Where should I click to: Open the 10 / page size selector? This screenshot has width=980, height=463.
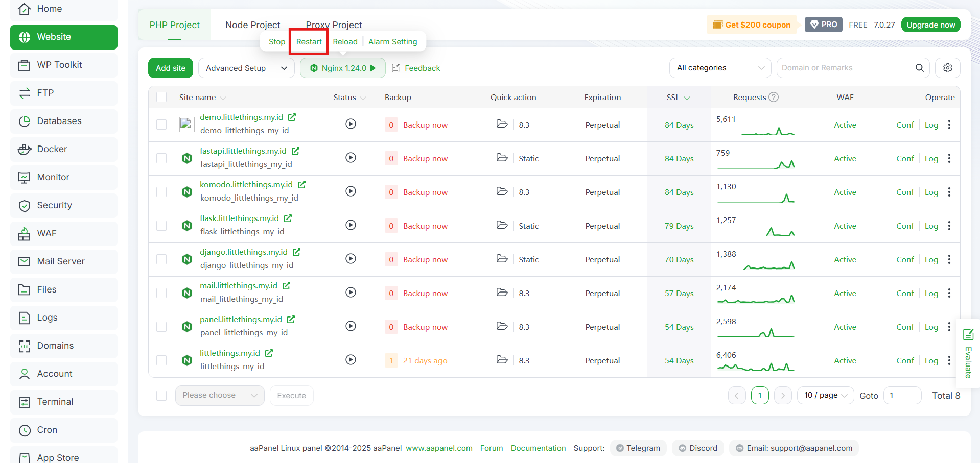[x=825, y=395]
